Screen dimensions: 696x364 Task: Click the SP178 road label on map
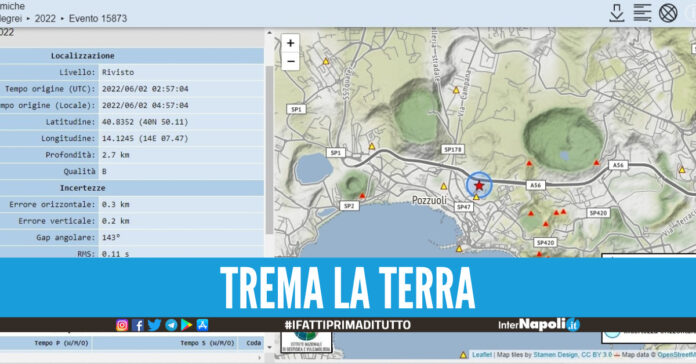click(453, 150)
